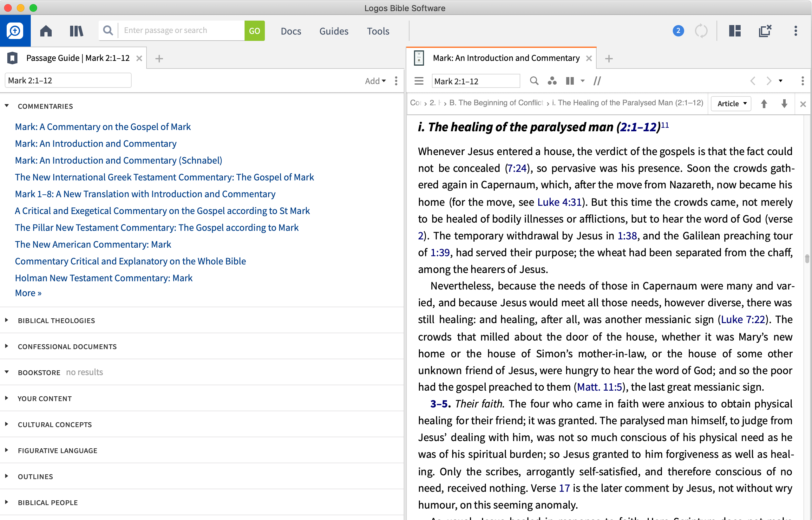Screen dimensions: 812x520
Task: Open the Article navigation dropdown
Action: (731, 104)
